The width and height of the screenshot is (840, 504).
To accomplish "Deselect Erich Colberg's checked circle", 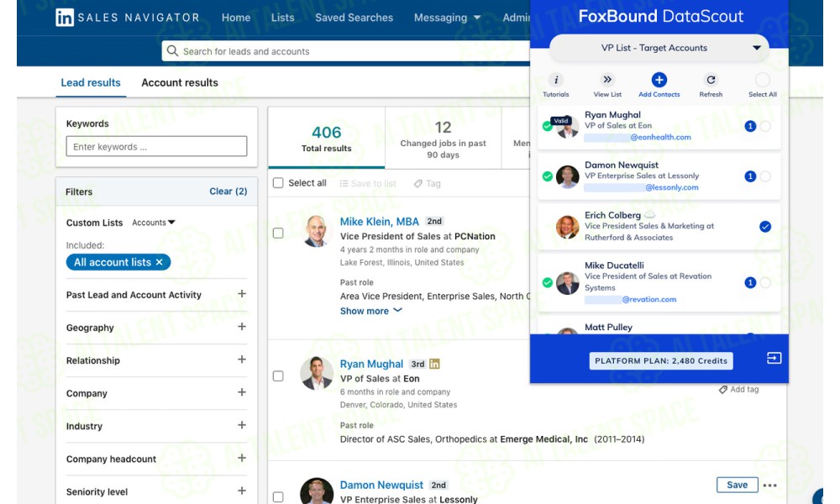I will [765, 227].
